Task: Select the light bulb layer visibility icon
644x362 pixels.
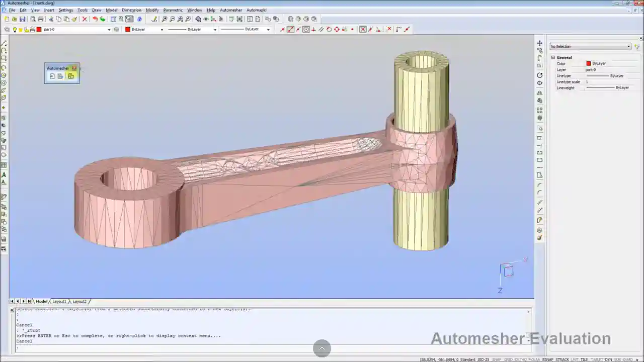Action: point(15,29)
